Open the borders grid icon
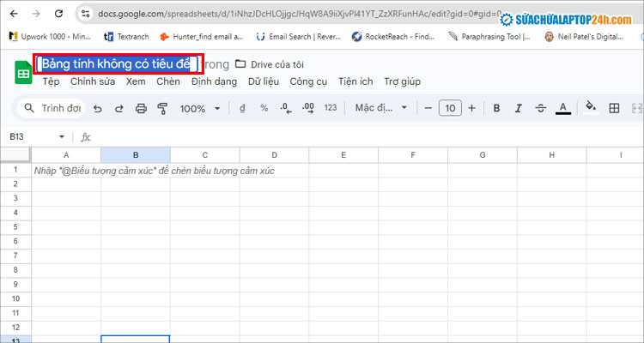The image size is (644, 343). pos(614,108)
